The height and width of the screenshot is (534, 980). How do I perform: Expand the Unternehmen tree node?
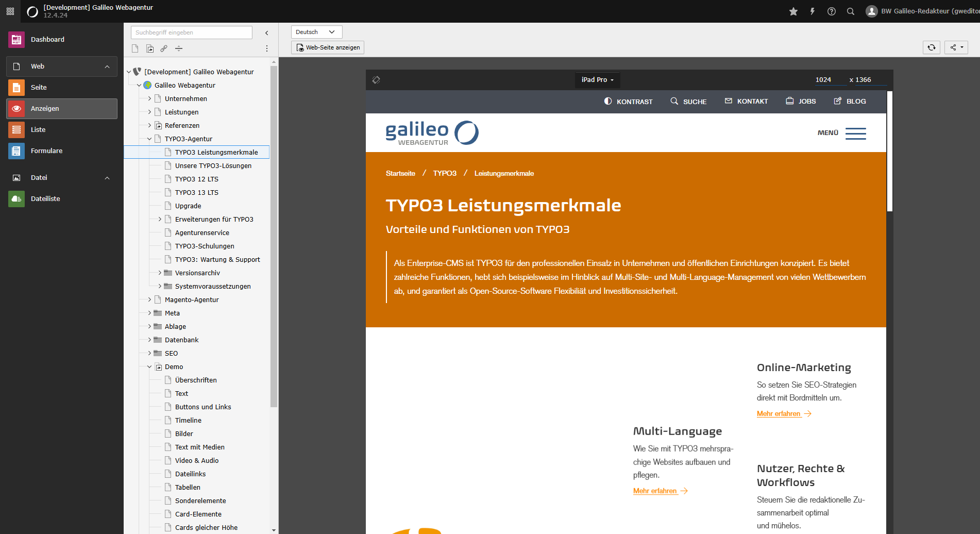[149, 98]
